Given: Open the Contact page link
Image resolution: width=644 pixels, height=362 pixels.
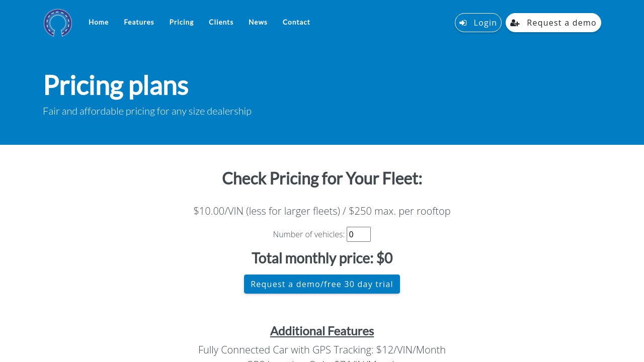Looking at the screenshot, I should coord(296,22).
